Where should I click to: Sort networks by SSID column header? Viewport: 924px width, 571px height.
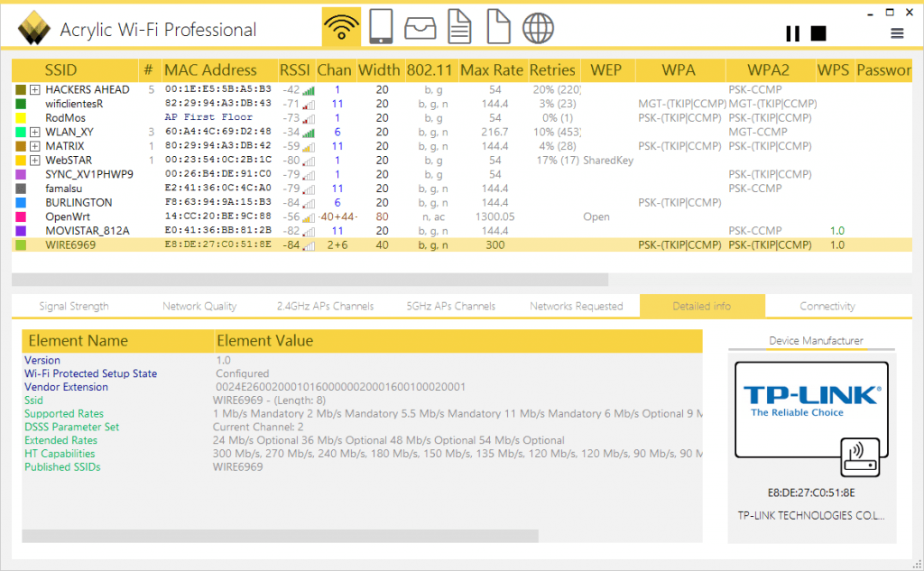pos(75,70)
